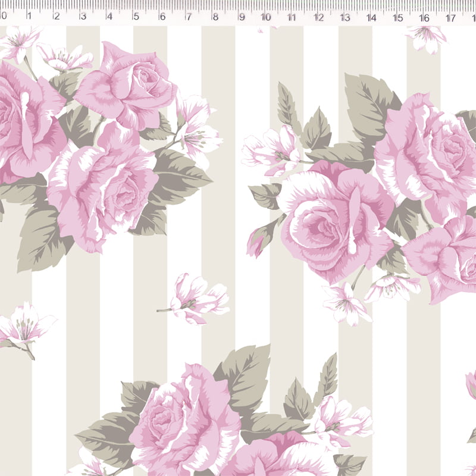
Task: Click the ruler mark labeled "9"
Action: [x=242, y=17]
